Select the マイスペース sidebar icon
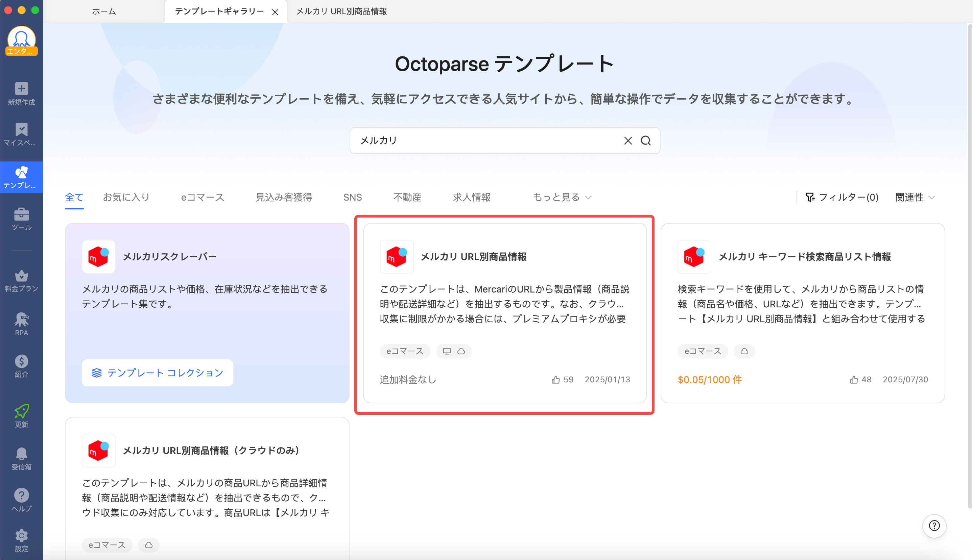The height and width of the screenshot is (560, 973). point(21,135)
